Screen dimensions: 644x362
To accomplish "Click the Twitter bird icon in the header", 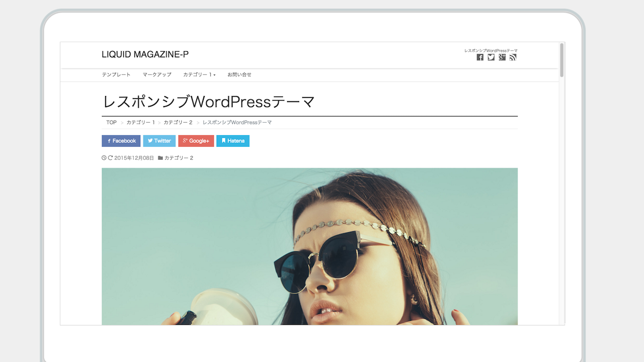I will click(491, 57).
